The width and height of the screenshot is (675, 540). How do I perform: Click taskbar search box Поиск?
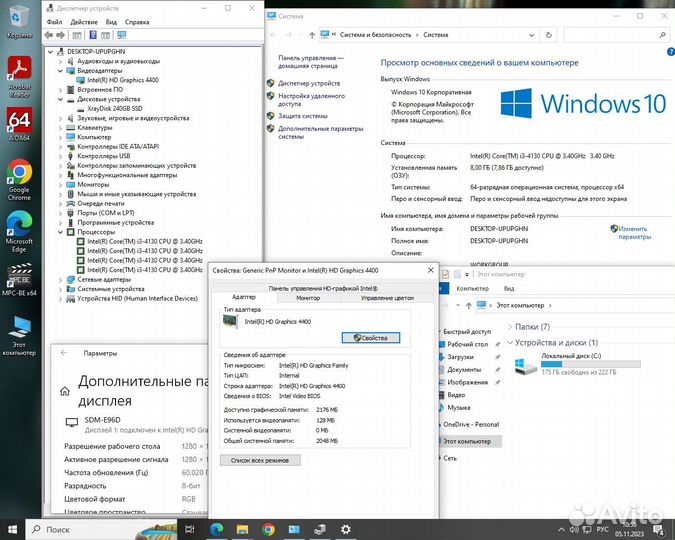[x=101, y=529]
